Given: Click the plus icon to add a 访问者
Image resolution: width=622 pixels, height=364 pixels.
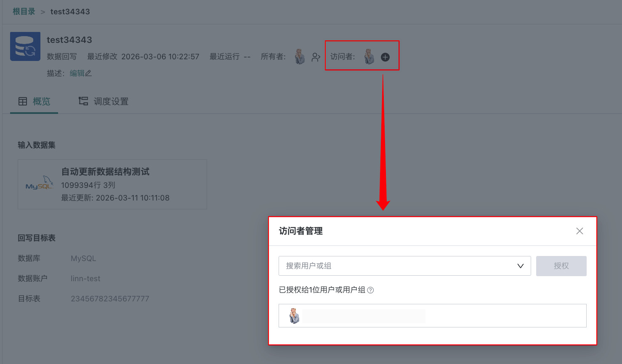Looking at the screenshot, I should pos(384,57).
